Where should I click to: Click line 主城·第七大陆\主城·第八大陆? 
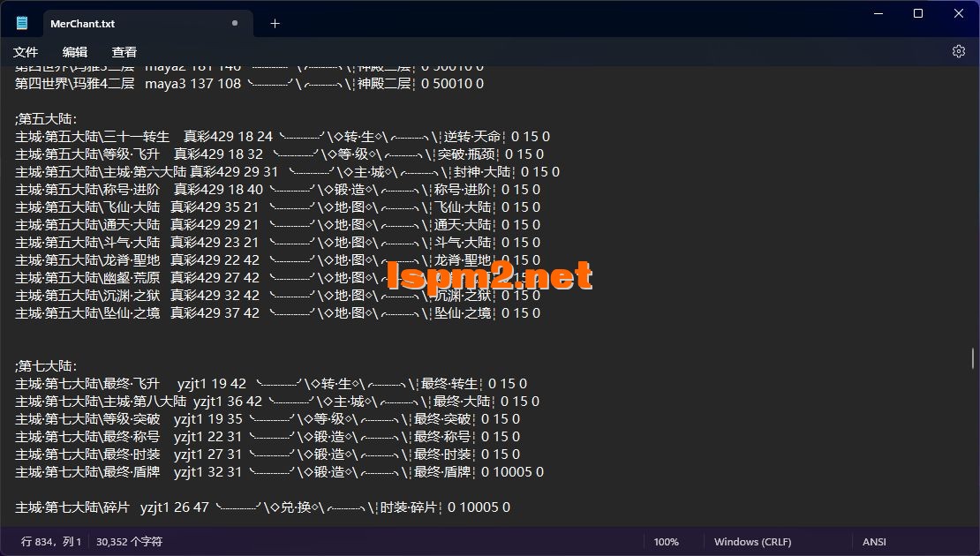pyautogui.click(x=277, y=401)
